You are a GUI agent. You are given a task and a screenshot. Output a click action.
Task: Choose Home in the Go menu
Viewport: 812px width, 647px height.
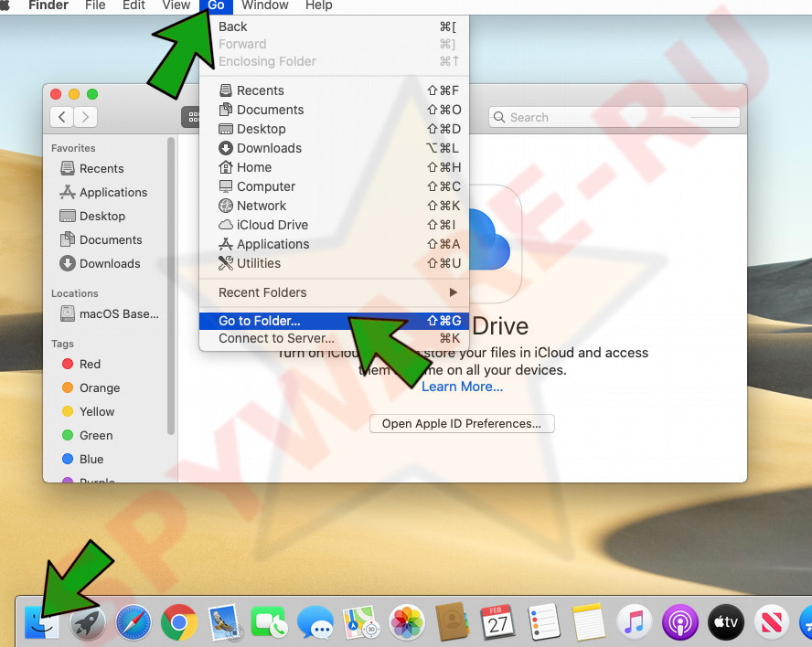pos(334,167)
